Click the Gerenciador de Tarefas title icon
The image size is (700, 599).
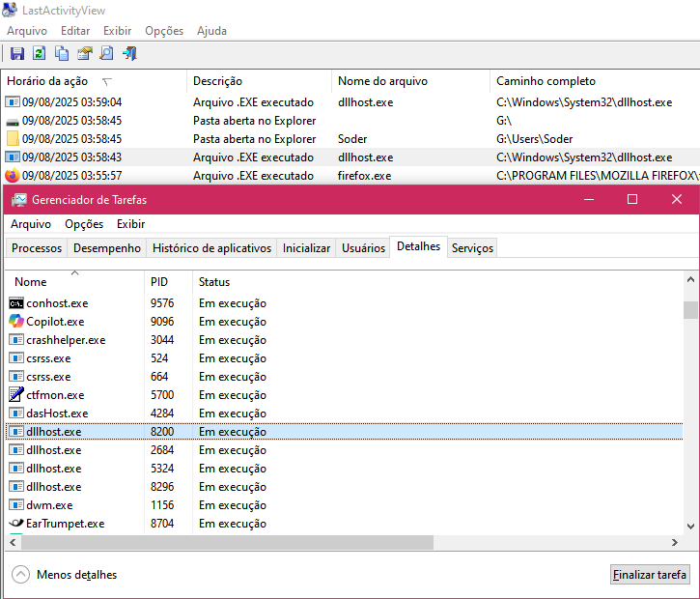point(18,200)
